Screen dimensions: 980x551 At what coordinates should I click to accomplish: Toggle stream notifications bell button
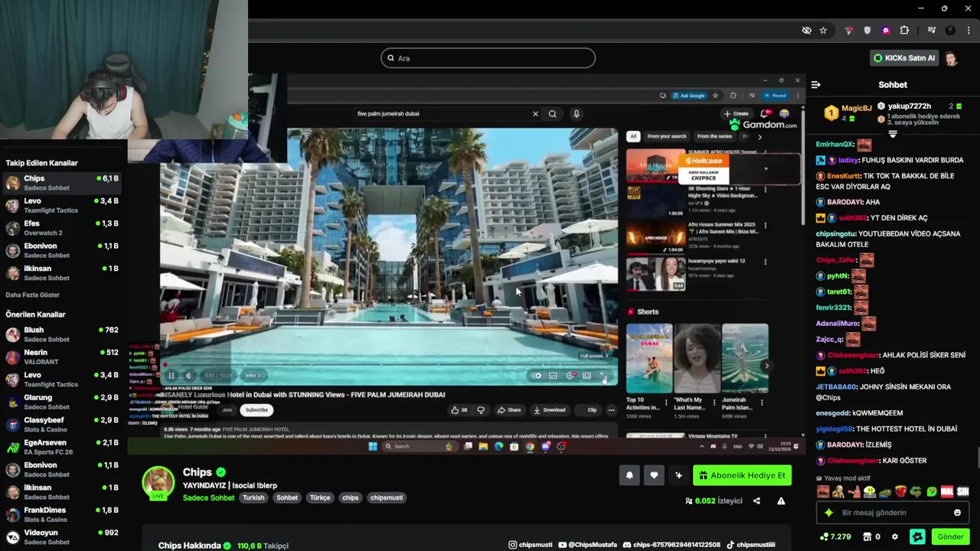[629, 475]
